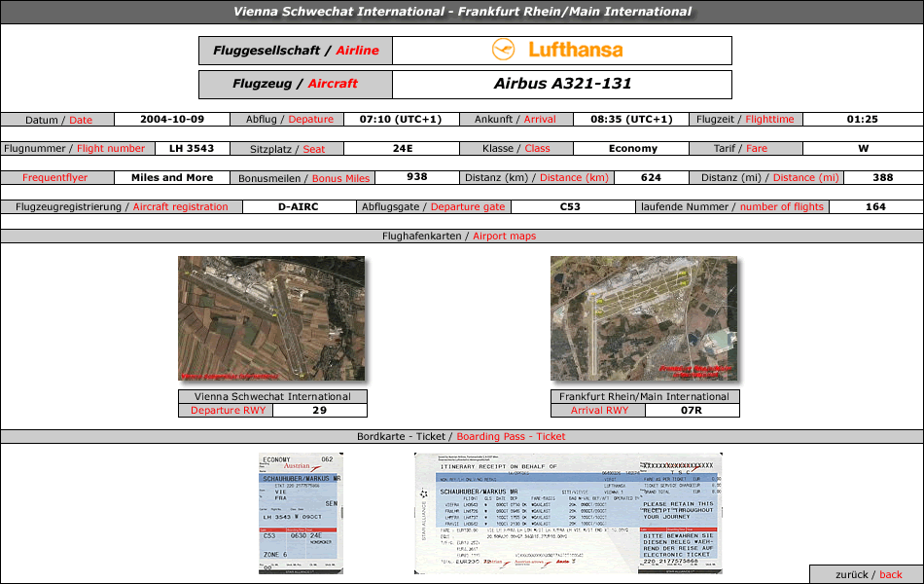This screenshot has width=924, height=584.
Task: Click the Flugzeugregistrierung / Aircraft registration label
Action: tap(122, 207)
